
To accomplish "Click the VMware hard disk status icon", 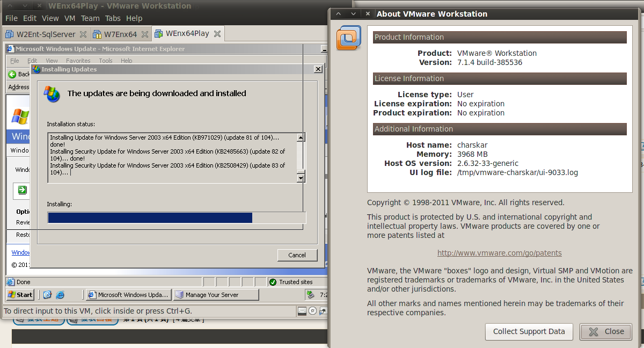I will pos(302,311).
